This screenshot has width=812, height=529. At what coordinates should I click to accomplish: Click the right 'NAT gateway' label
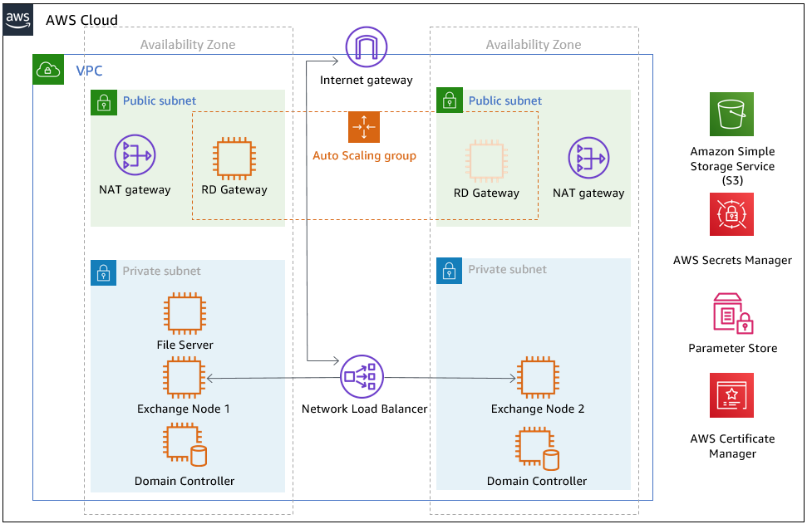(x=588, y=193)
